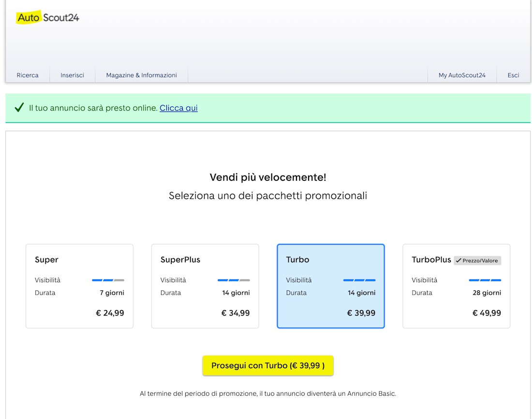Click the € 24,99 price on Super

110,313
